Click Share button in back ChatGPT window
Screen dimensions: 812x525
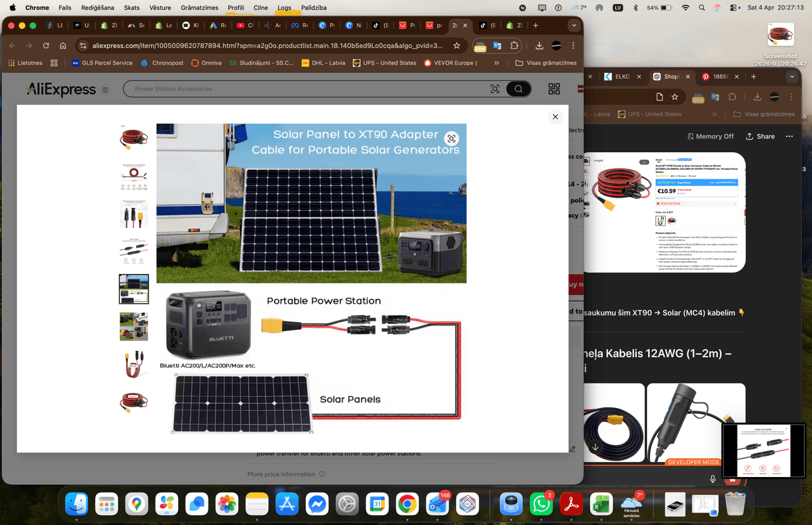click(760, 136)
